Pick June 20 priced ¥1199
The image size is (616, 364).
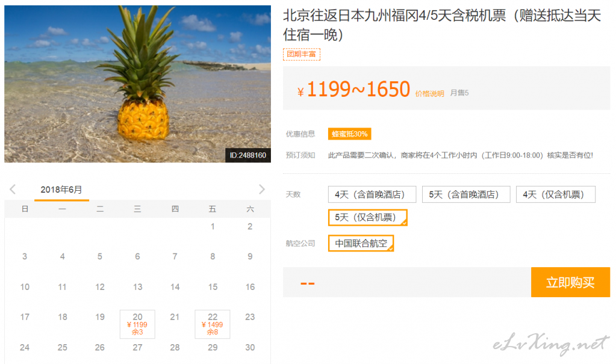[x=137, y=324]
